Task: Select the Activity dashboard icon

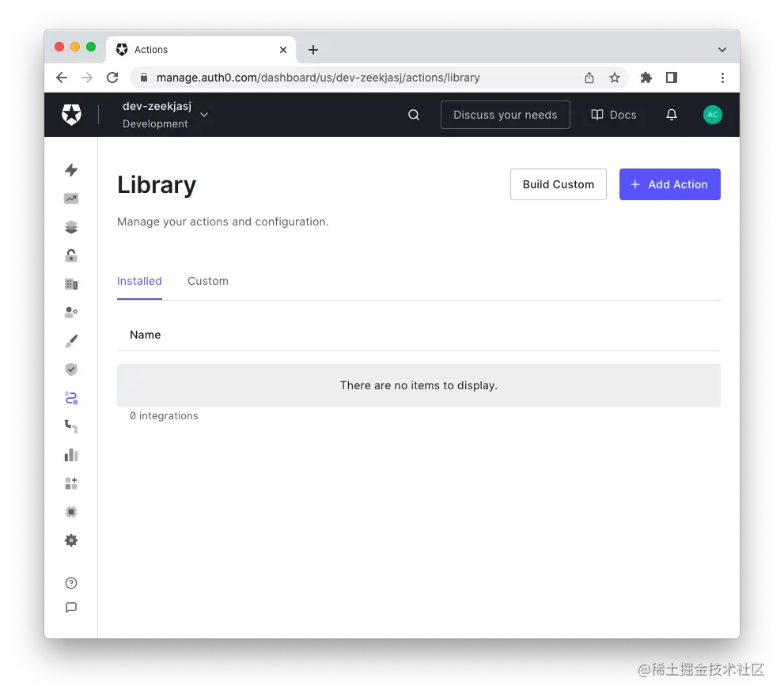Action: (70, 199)
